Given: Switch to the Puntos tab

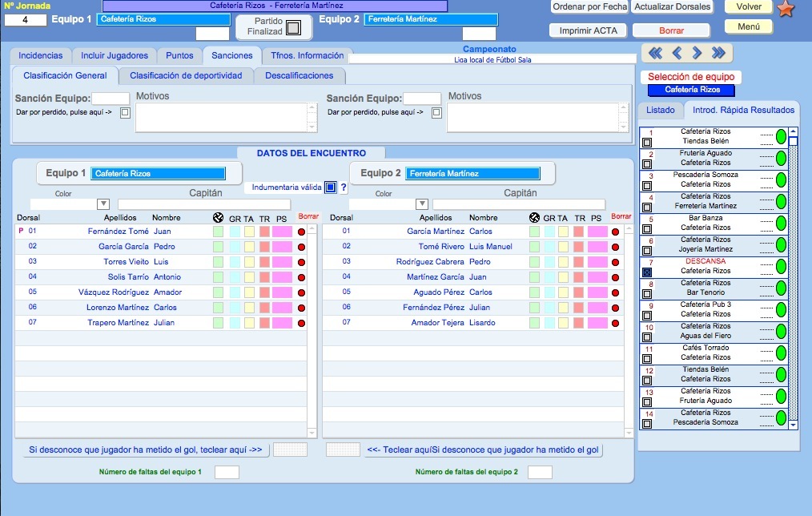Looking at the screenshot, I should (179, 55).
